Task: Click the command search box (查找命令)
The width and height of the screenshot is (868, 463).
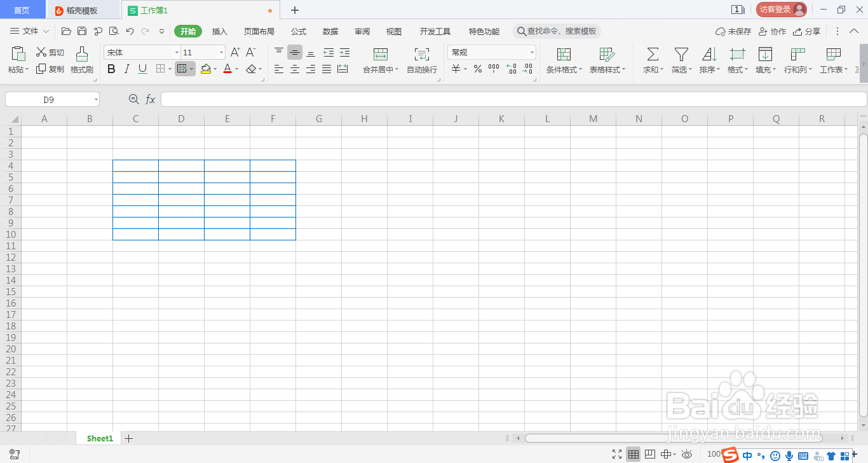Action: pyautogui.click(x=557, y=31)
